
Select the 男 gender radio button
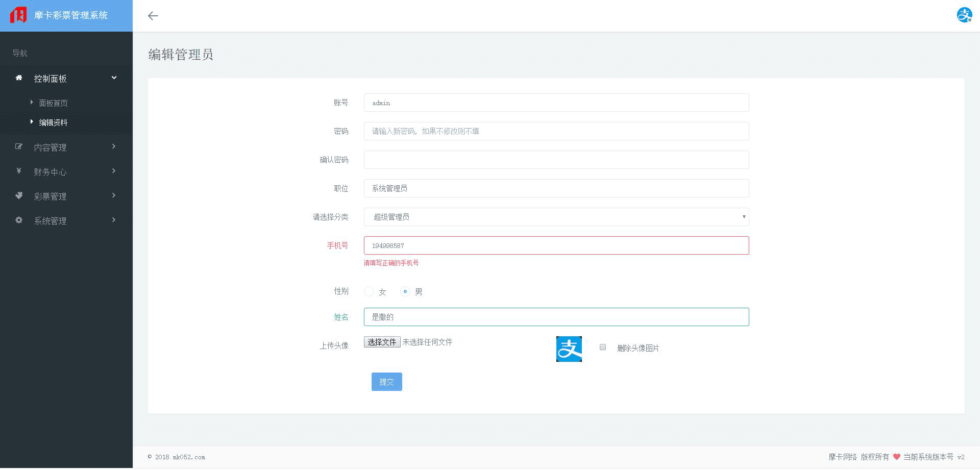(x=405, y=291)
